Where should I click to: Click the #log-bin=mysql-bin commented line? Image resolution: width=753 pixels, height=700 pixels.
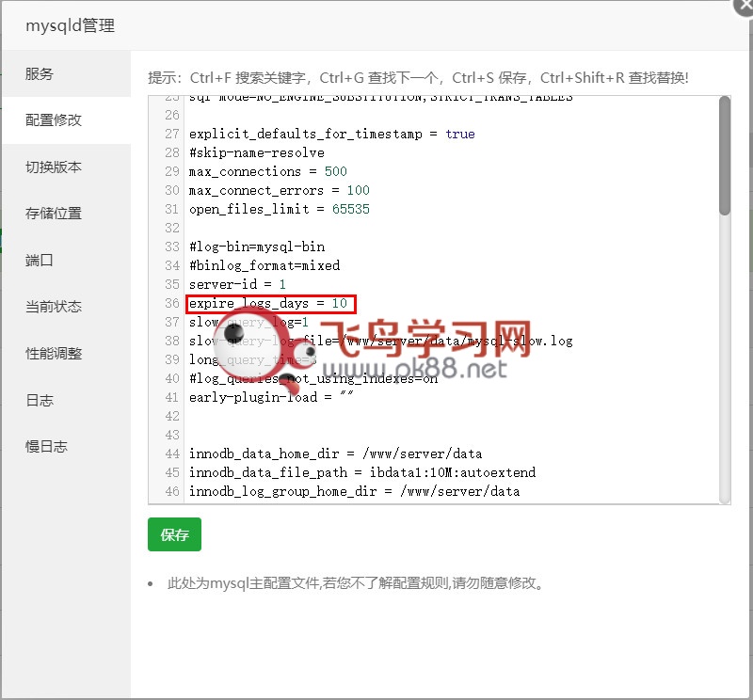click(256, 247)
